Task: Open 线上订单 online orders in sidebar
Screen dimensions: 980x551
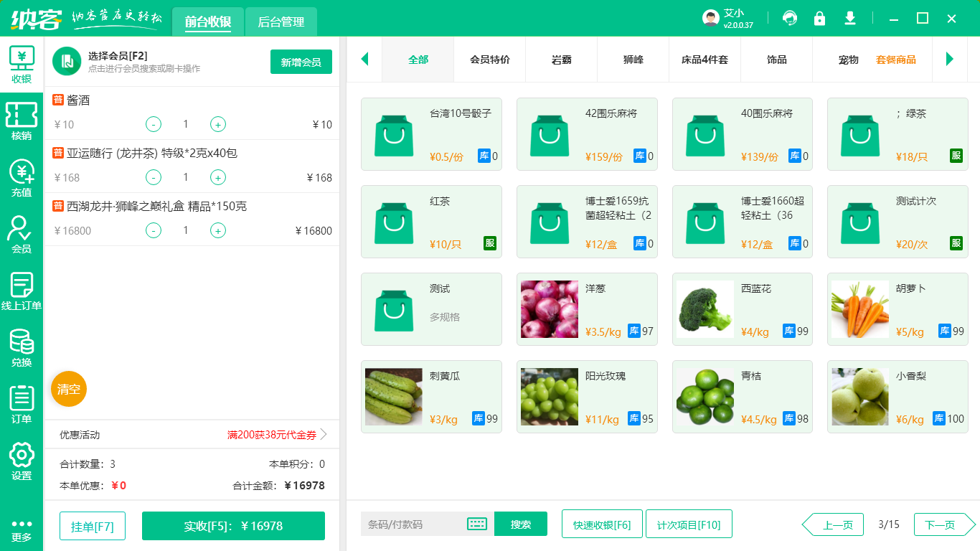Action: tap(22, 291)
